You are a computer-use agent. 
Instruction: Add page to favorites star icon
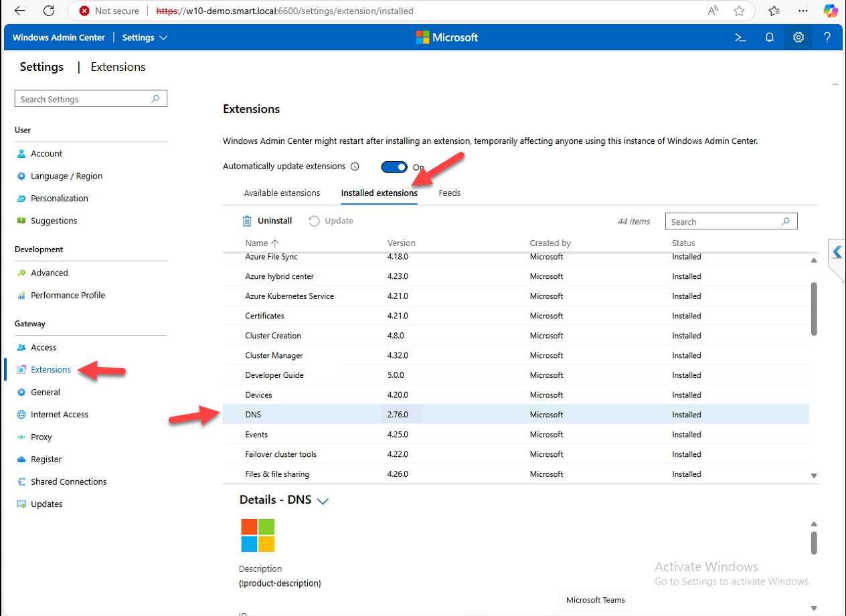click(x=739, y=11)
